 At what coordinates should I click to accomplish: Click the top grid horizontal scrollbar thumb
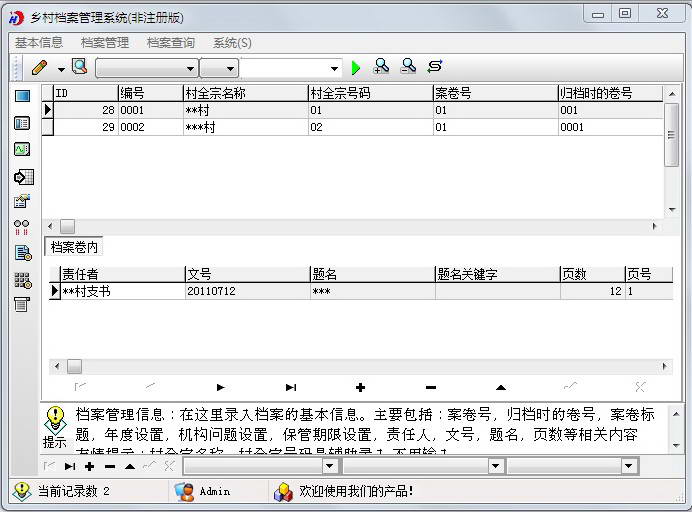coord(68,226)
